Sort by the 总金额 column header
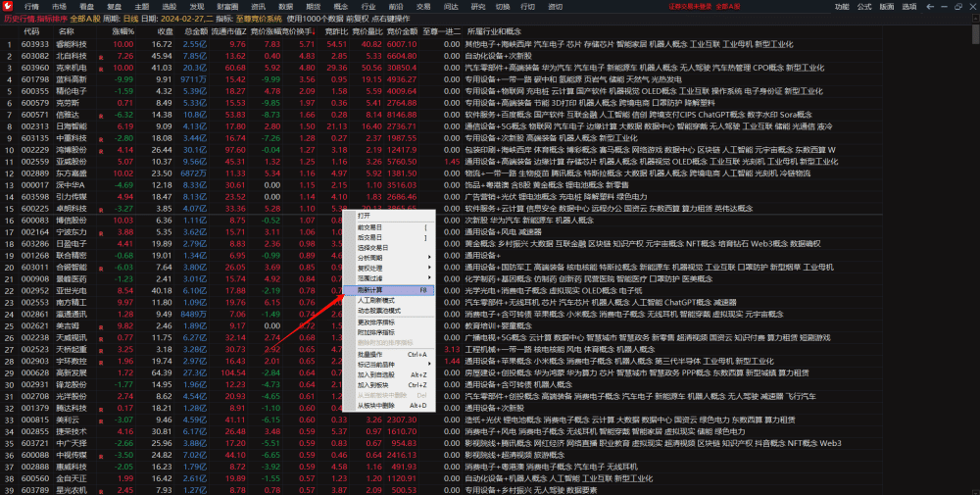Screen dimensions: 980x495 click(196, 31)
